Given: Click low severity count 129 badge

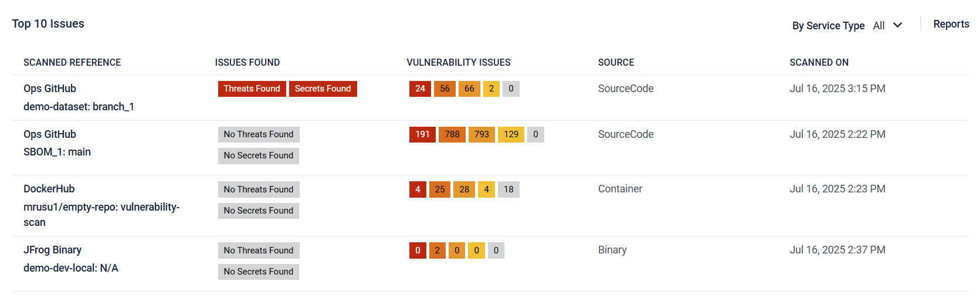Looking at the screenshot, I should point(511,134).
